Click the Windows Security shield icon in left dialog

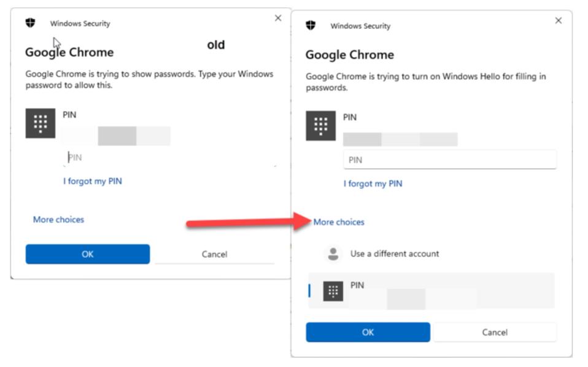pos(30,23)
